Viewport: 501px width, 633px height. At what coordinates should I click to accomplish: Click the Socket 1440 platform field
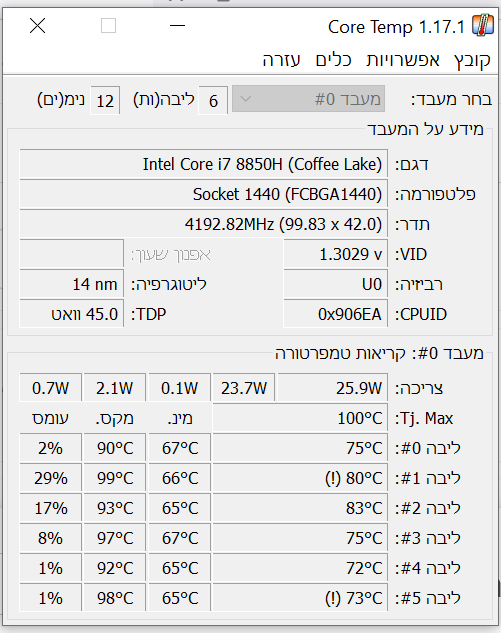pyautogui.click(x=203, y=194)
